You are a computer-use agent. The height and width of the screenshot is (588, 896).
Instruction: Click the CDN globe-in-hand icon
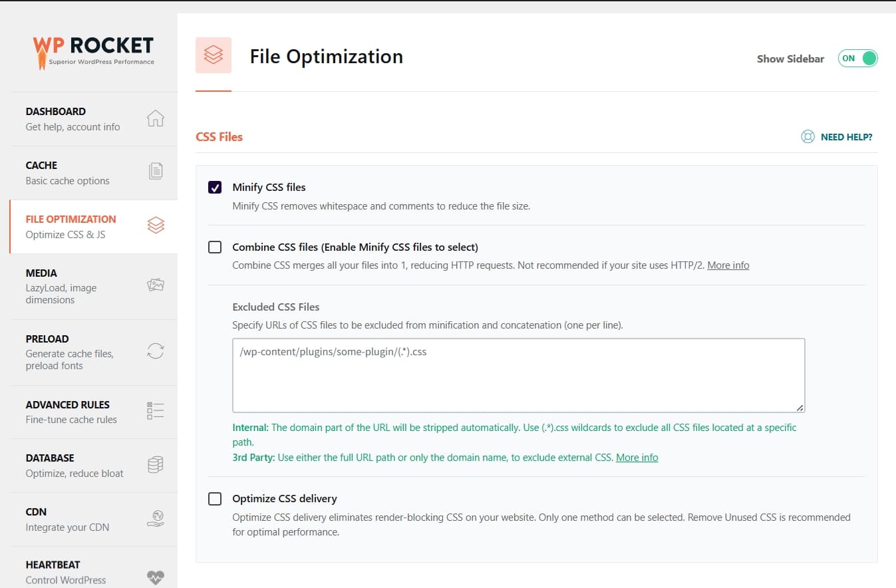click(155, 518)
